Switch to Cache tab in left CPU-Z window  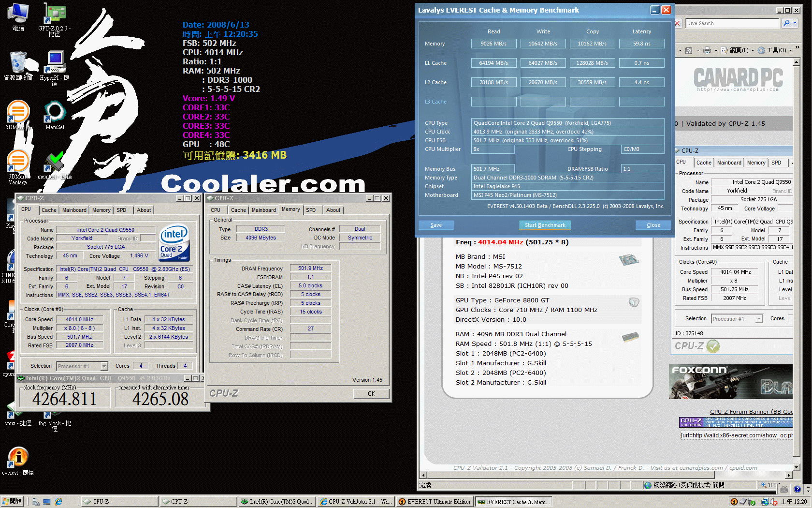point(49,210)
